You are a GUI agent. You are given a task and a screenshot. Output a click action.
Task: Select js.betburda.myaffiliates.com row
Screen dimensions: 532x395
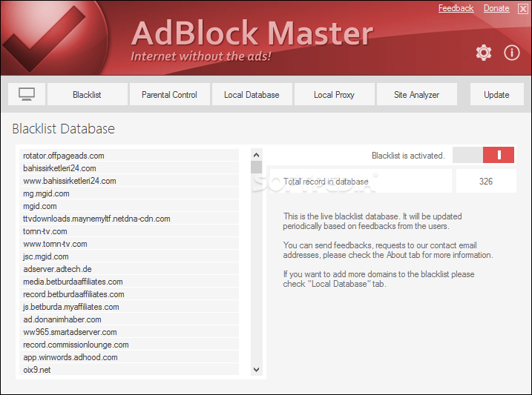coord(129,307)
